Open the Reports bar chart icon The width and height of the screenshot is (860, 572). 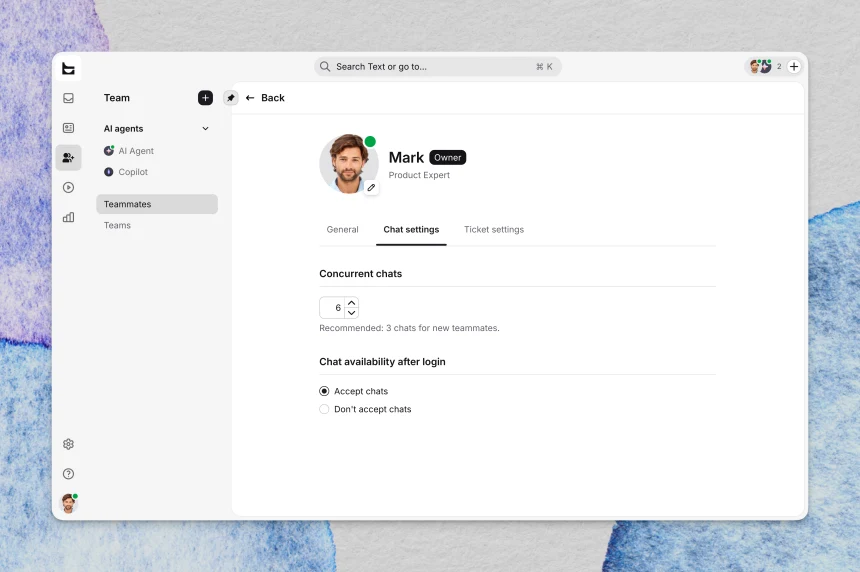tap(69, 217)
